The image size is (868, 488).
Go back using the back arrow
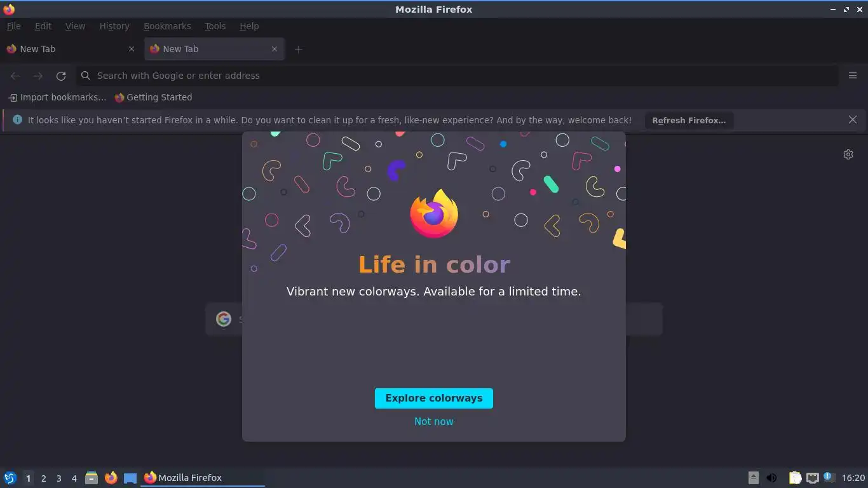coord(15,76)
